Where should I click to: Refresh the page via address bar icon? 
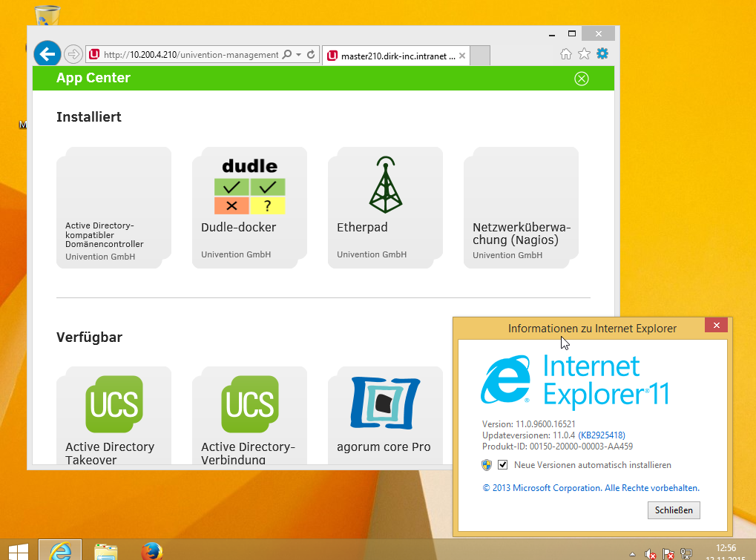point(312,54)
